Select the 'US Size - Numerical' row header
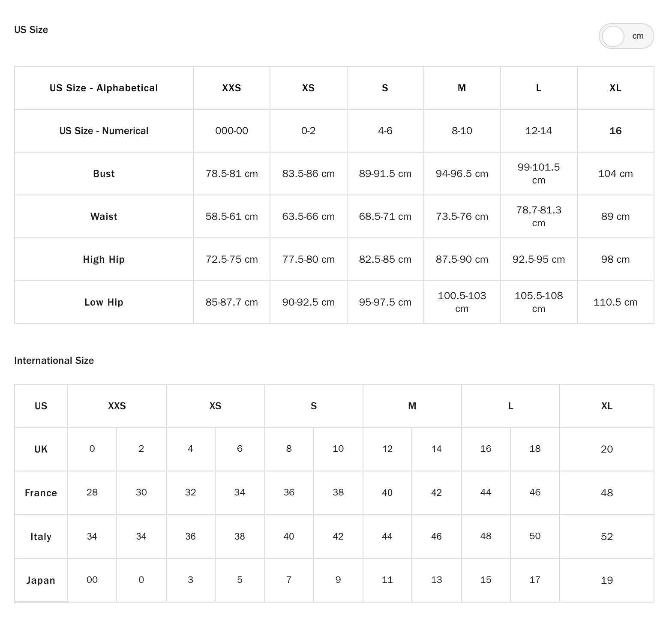 coord(104,131)
